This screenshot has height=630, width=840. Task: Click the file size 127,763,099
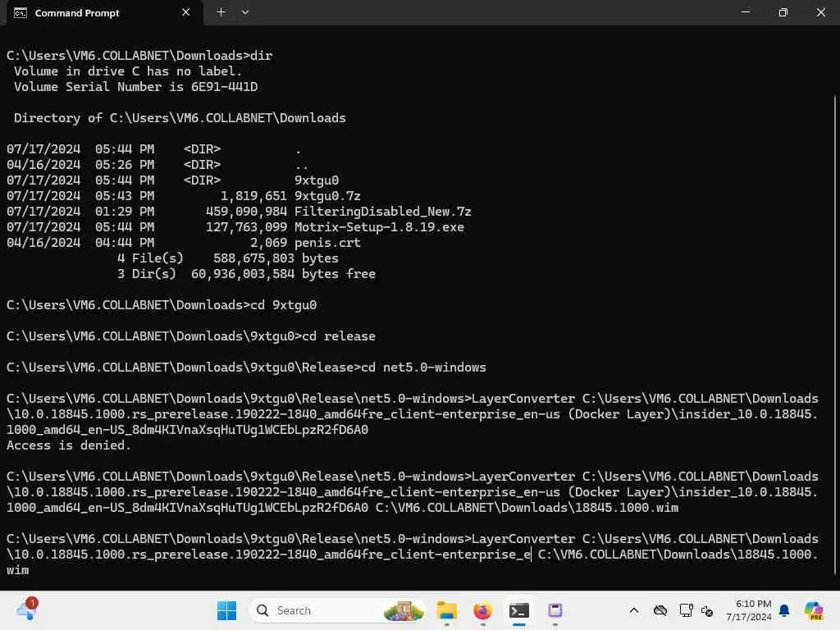click(246, 227)
